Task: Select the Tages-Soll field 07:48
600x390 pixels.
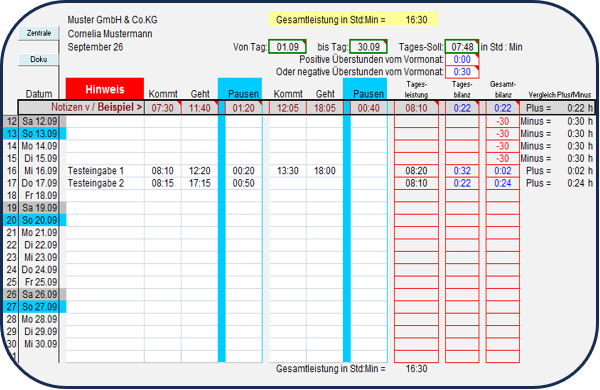Action: coord(462,47)
